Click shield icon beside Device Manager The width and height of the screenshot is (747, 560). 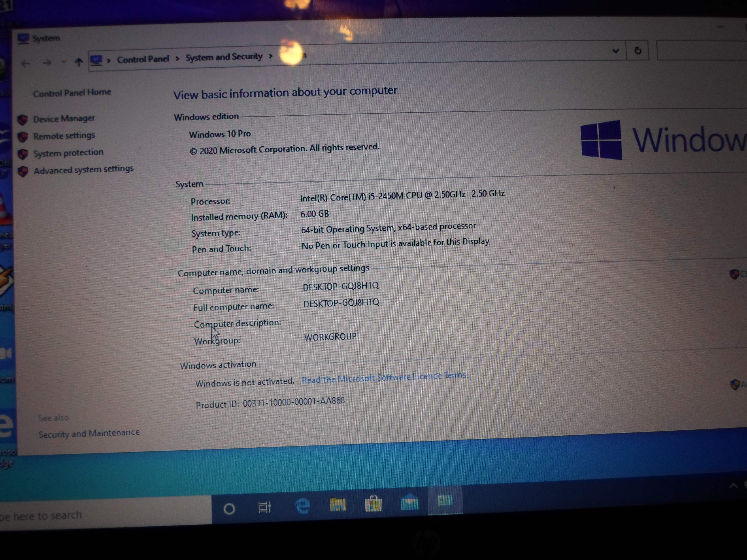click(x=22, y=120)
